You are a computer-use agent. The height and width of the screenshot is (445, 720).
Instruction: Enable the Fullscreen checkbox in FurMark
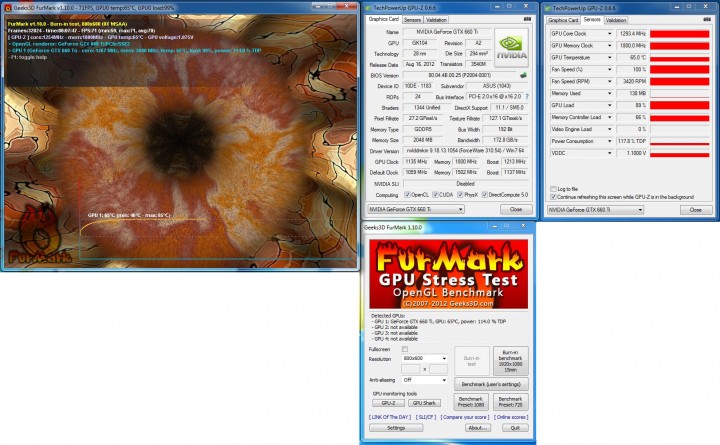point(405,349)
